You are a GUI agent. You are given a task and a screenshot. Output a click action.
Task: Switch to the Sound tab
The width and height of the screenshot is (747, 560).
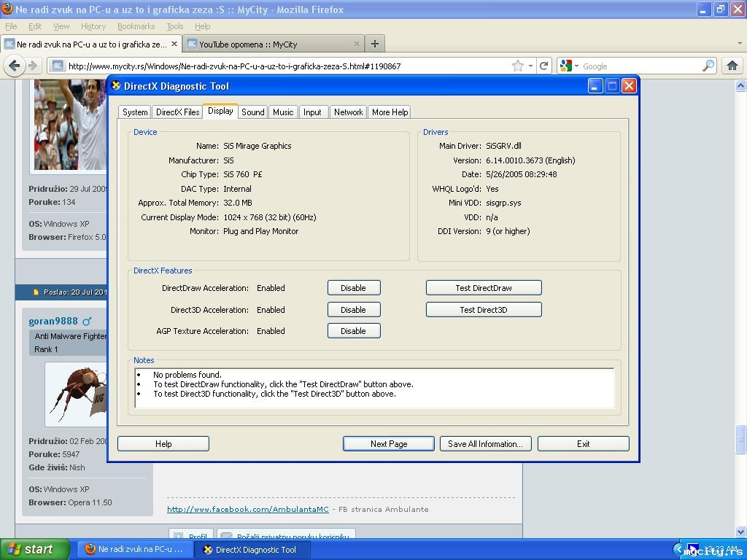[252, 112]
